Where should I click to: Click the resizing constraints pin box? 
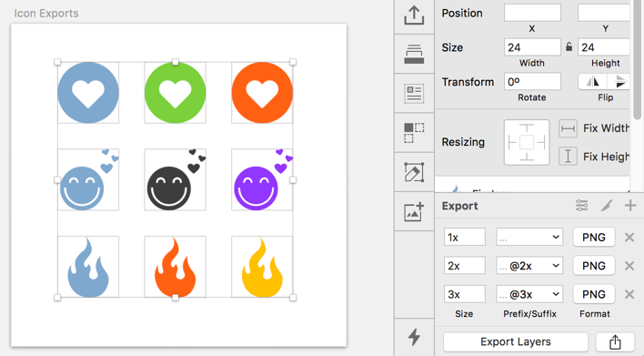pos(527,142)
